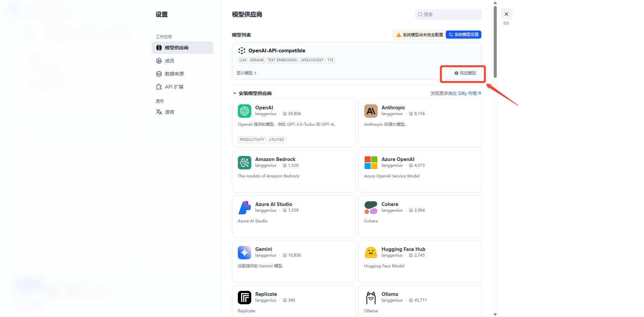Click the Amazon Bedrock logo icon
The width and height of the screenshot is (644, 317).
pos(245,163)
